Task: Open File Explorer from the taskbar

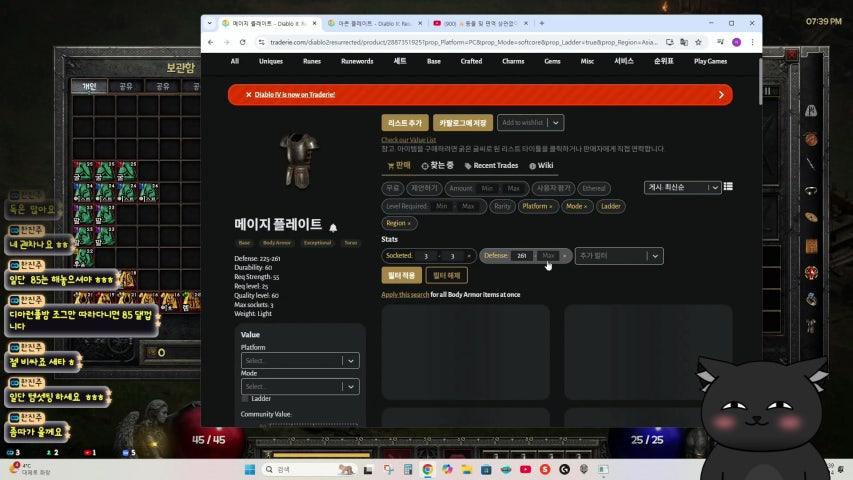Action: (466, 469)
